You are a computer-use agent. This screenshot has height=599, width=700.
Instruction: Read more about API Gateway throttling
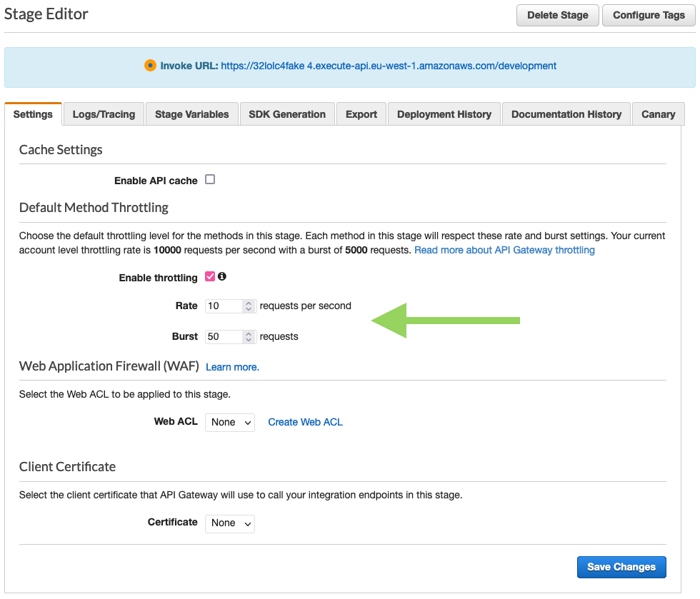coord(504,250)
